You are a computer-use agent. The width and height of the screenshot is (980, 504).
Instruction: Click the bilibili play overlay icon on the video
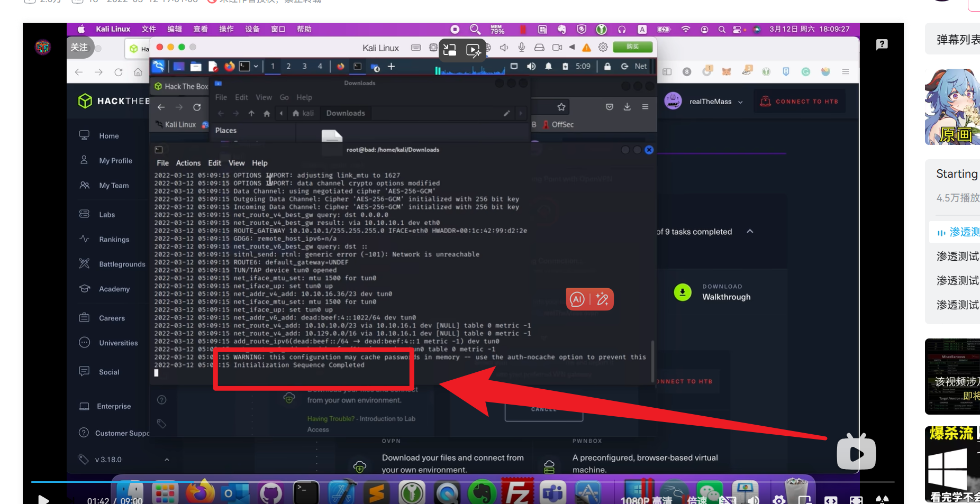[856, 452]
